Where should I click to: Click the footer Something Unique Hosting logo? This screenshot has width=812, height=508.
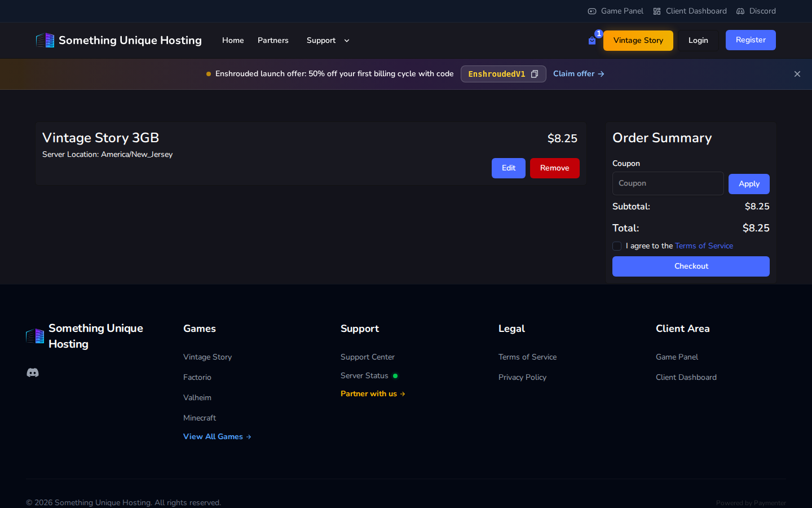[x=35, y=336]
